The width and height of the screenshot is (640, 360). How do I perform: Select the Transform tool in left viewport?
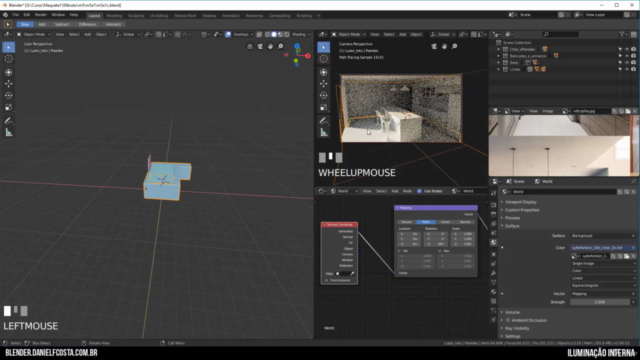pyautogui.click(x=9, y=72)
